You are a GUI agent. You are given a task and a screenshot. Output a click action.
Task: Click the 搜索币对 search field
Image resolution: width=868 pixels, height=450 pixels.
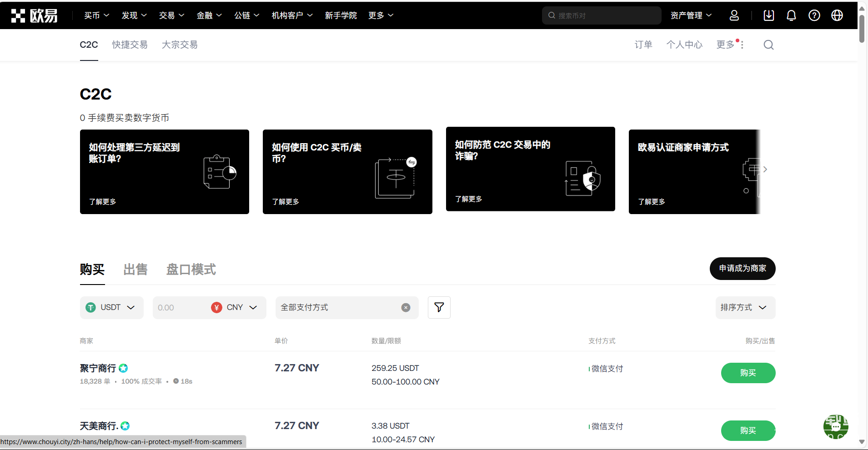click(x=602, y=15)
